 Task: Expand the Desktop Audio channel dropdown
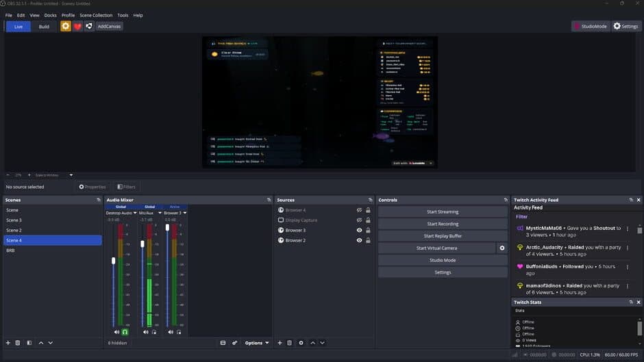134,213
